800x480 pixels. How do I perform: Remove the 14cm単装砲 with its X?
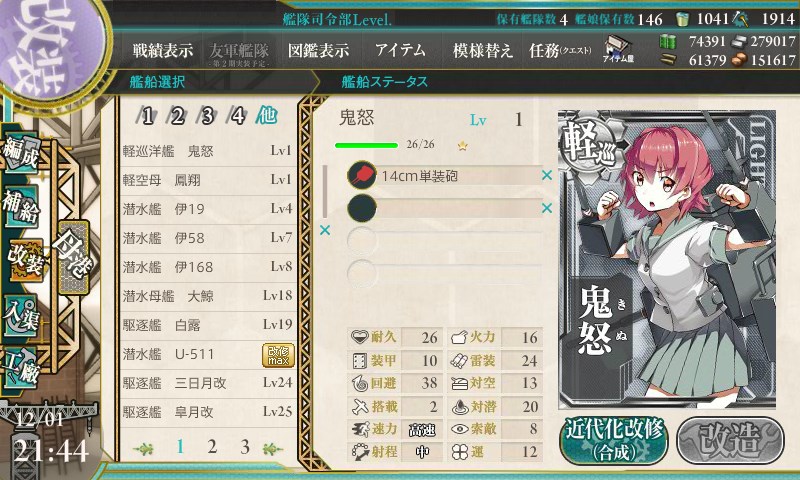tap(546, 175)
